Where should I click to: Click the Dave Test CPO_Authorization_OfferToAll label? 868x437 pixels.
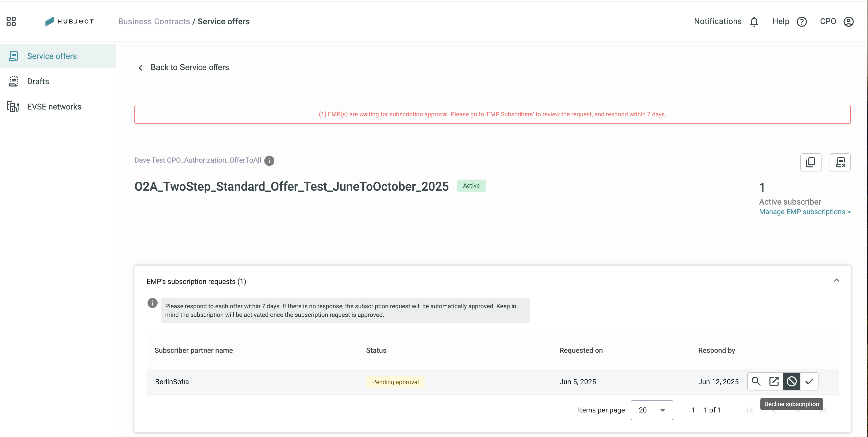tap(198, 160)
